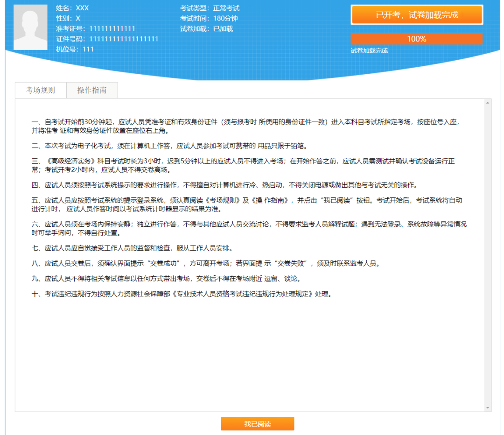504x435 pixels.
Task: Click the 机位号 111 label
Action: pyautogui.click(x=75, y=49)
